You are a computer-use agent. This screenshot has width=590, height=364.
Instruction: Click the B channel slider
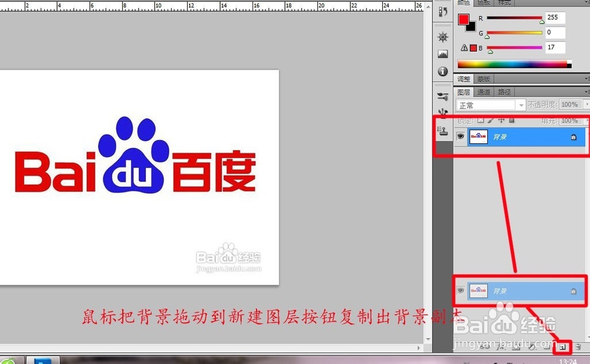(x=514, y=47)
